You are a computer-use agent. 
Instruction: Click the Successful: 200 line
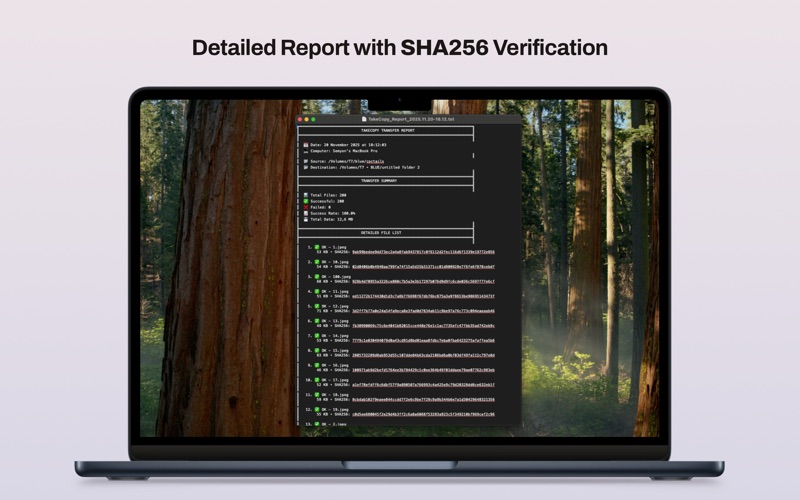[x=327, y=202]
